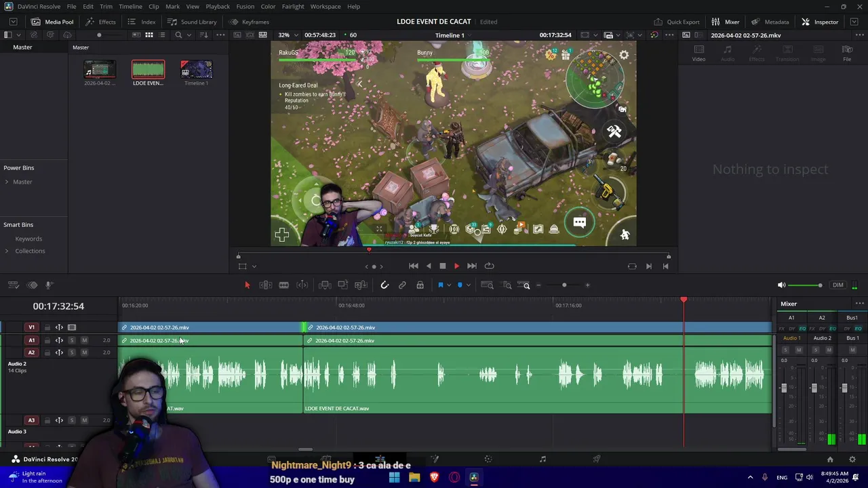Open the Effects panel
This screenshot has width=868, height=488.
point(100,22)
